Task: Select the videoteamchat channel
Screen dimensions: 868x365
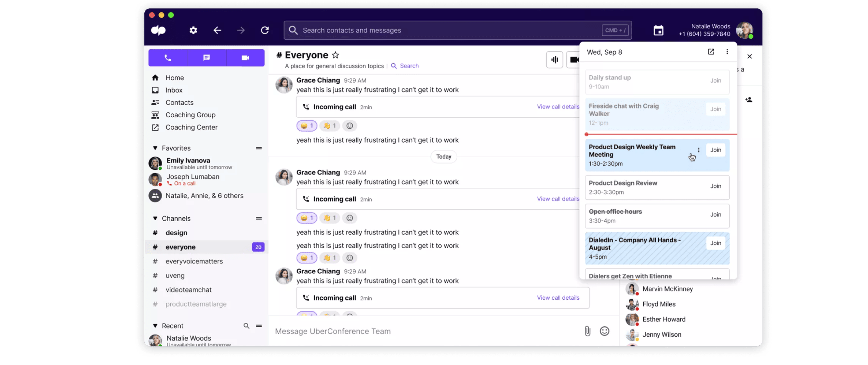Action: pyautogui.click(x=207, y=290)
